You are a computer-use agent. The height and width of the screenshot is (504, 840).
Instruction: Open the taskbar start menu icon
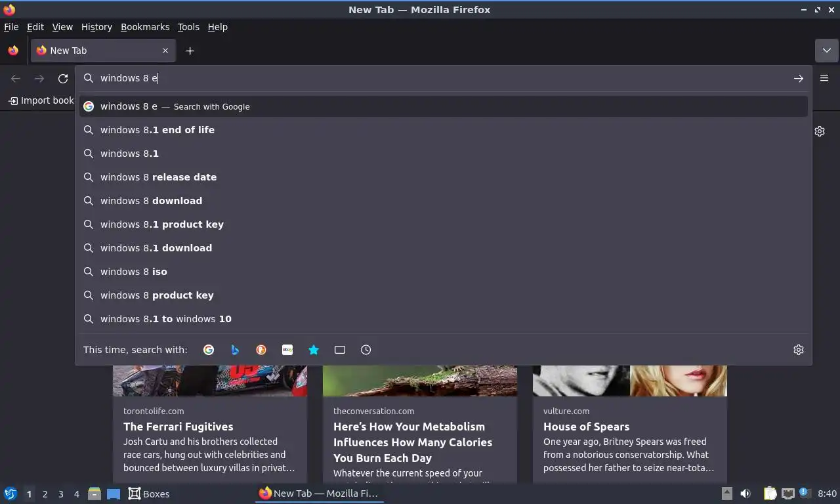(10, 493)
